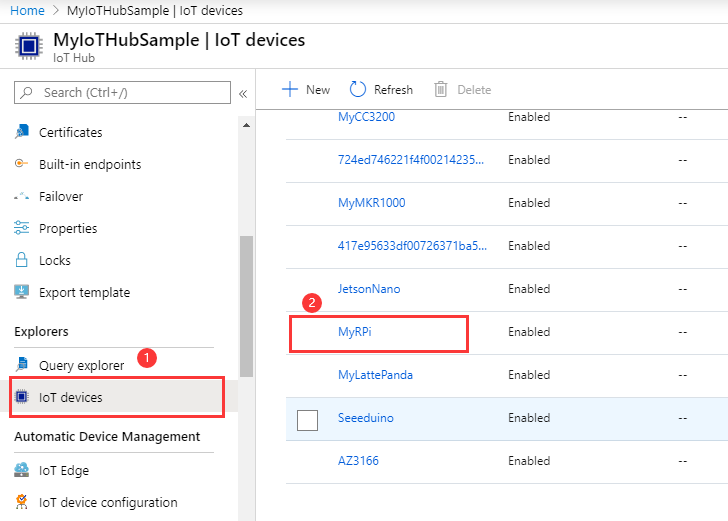
Task: Open device 417e95633df00726371ba5...
Action: 412,246
